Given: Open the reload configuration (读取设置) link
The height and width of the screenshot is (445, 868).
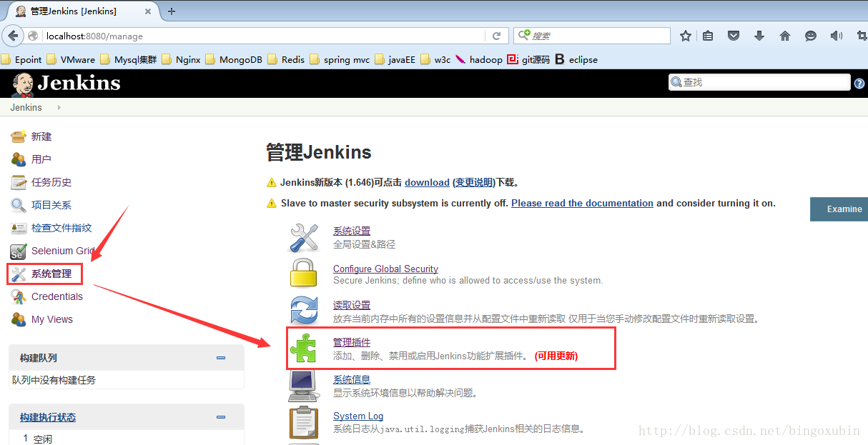Looking at the screenshot, I should tap(352, 306).
